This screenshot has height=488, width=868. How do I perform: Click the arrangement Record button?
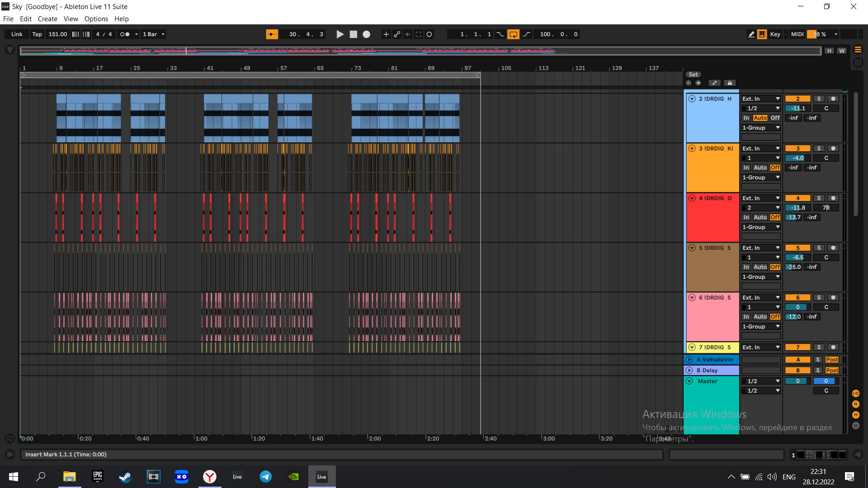click(367, 34)
